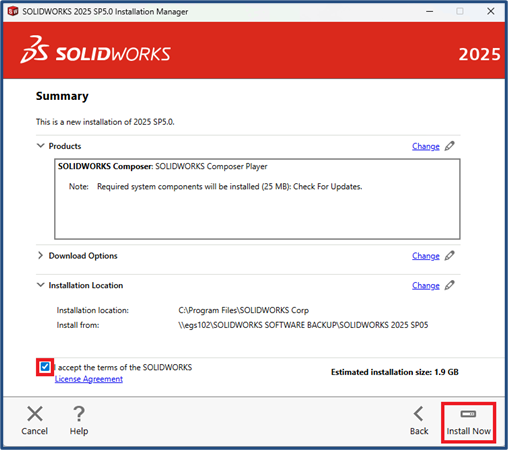The height and width of the screenshot is (450, 508).
Task: Click Change link for Installation Location
Action: click(426, 285)
